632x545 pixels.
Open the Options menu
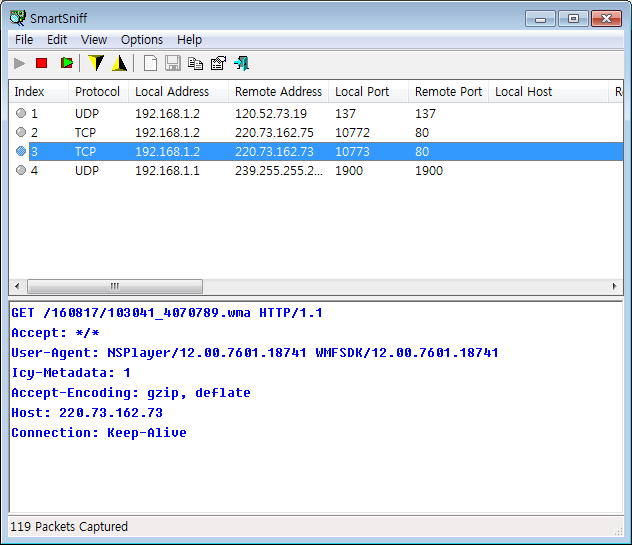[142, 40]
